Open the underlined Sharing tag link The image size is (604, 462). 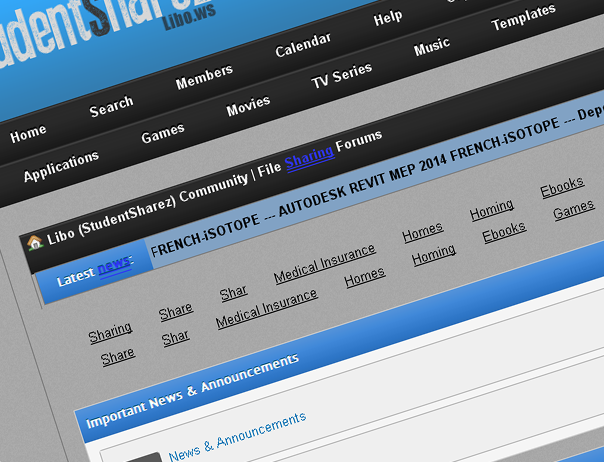point(110,332)
